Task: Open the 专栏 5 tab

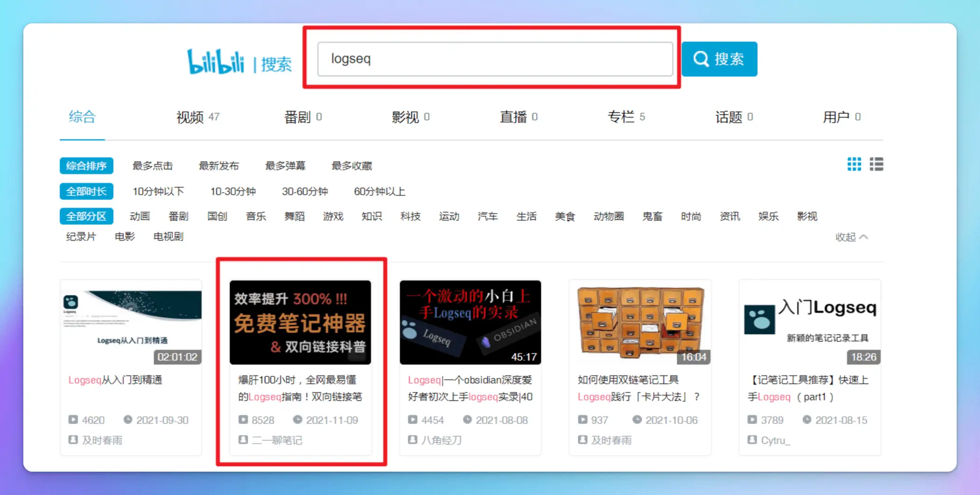Action: [x=626, y=117]
